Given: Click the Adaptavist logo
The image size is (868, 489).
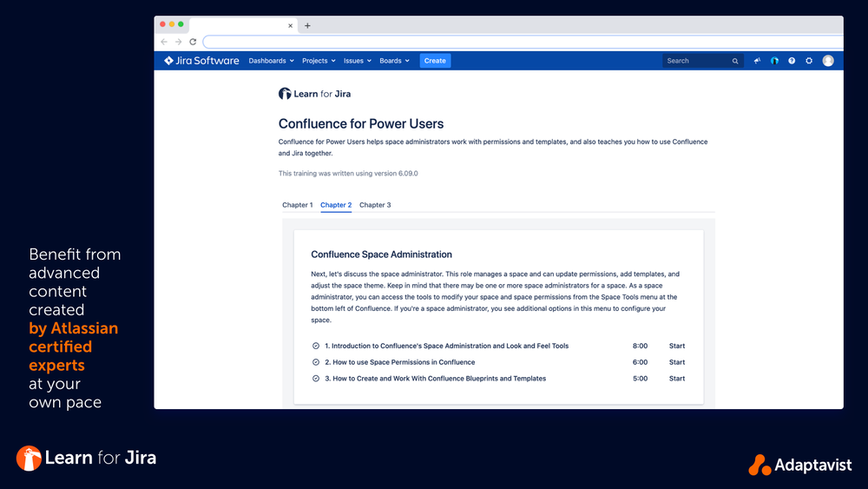Looking at the screenshot, I should 800,465.
